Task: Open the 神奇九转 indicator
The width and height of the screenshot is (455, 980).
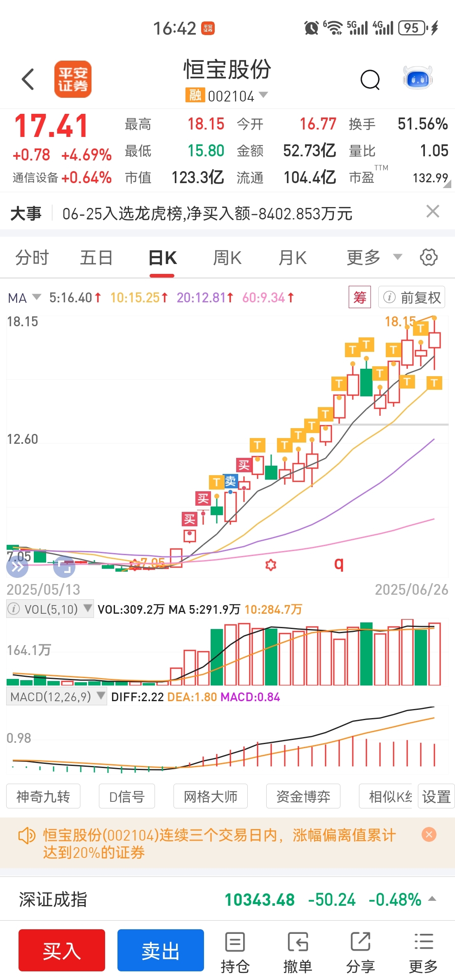Action: coord(43,796)
